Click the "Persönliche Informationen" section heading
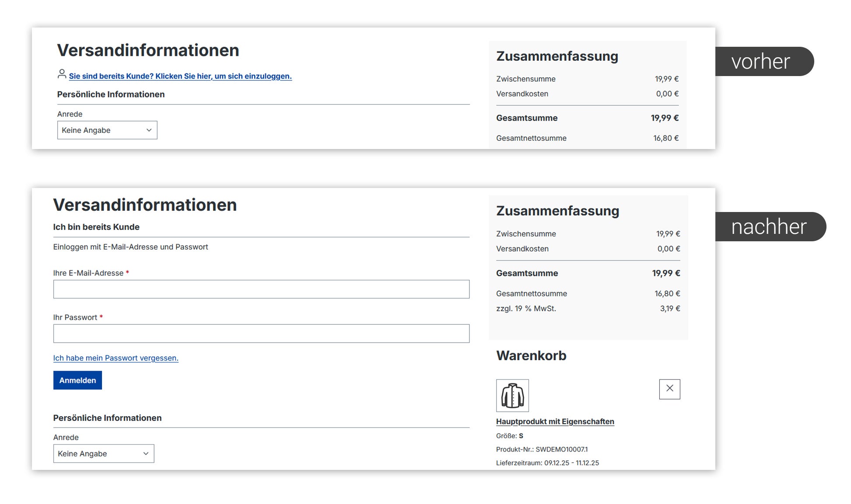 111,94
